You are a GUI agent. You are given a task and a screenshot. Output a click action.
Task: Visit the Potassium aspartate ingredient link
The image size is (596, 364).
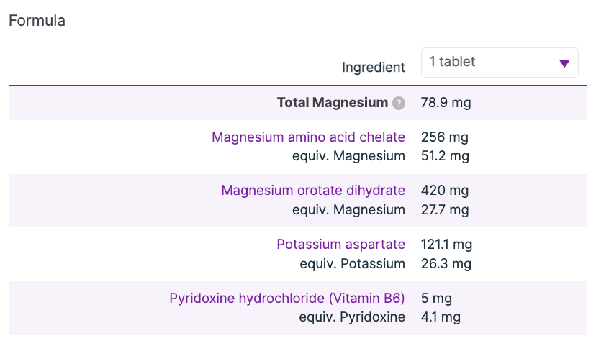pyautogui.click(x=340, y=245)
